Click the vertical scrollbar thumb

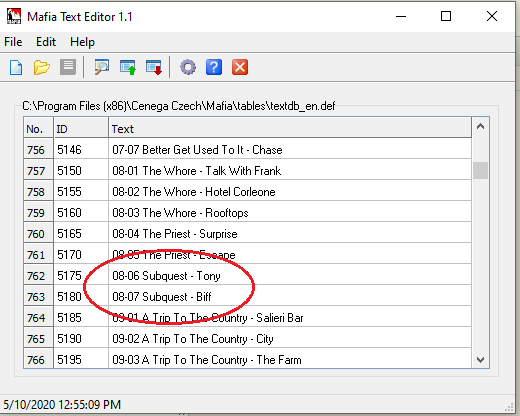pos(480,170)
